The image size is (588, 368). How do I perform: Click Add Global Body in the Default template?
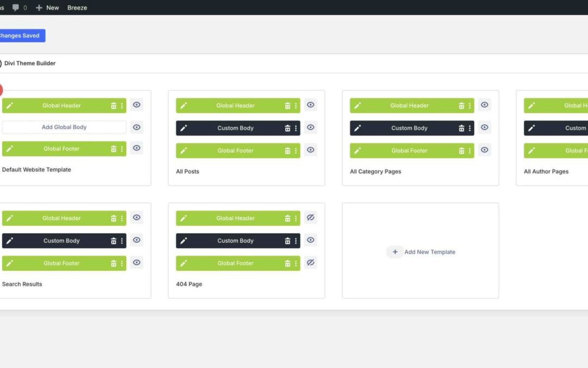[x=64, y=126]
